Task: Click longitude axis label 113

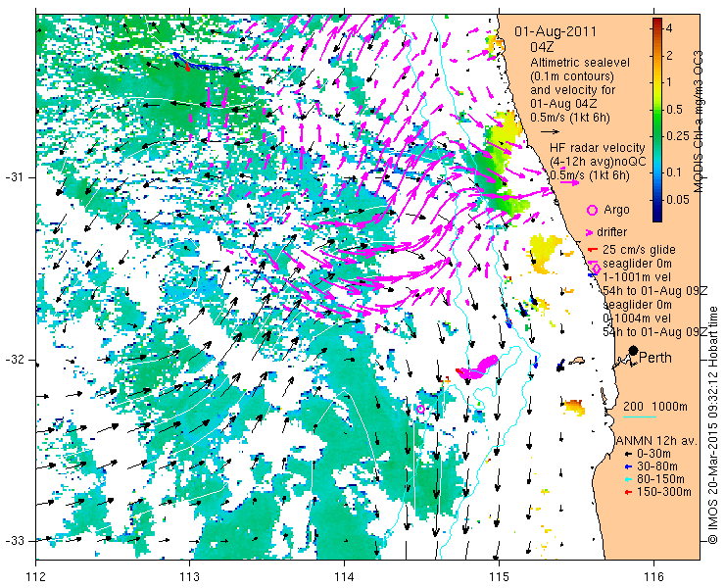Action: (190, 576)
